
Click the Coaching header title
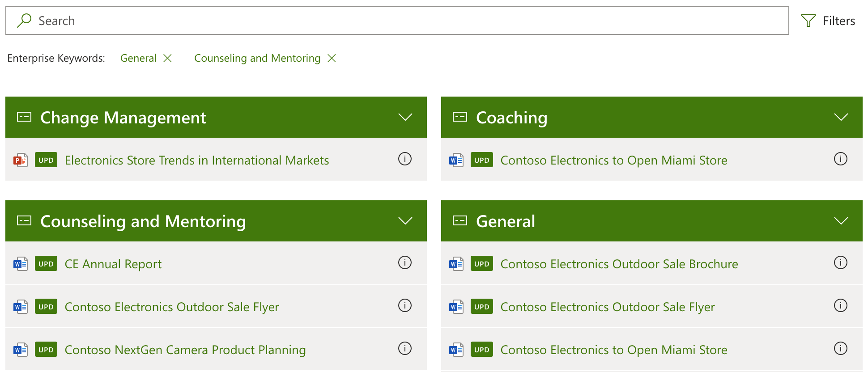[511, 118]
